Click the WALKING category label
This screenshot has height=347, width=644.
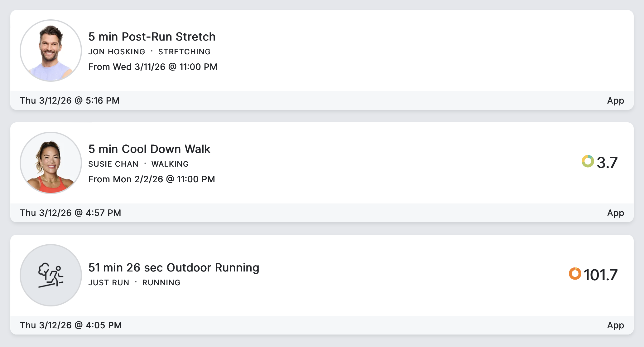(x=170, y=164)
